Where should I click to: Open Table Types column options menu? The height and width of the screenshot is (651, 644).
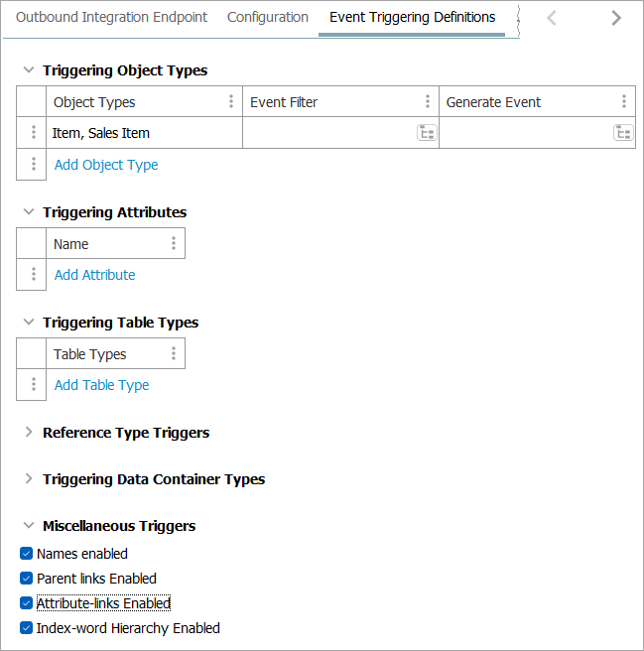(174, 353)
